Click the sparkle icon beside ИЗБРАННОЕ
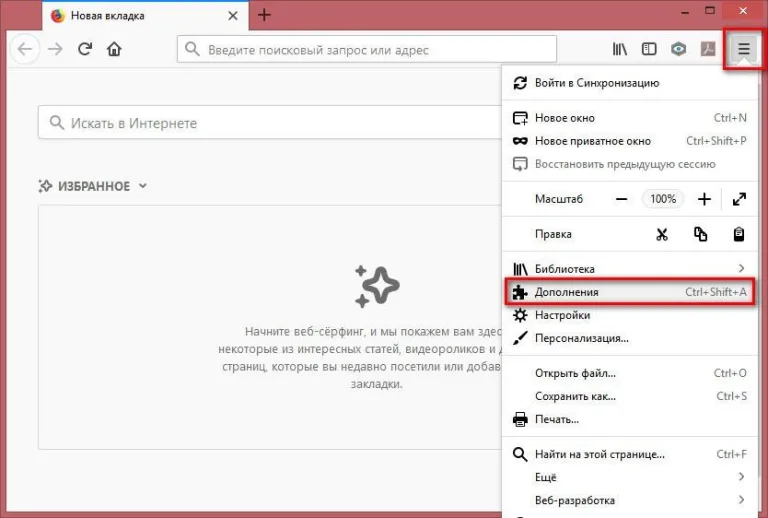The image size is (768, 518). coord(45,186)
